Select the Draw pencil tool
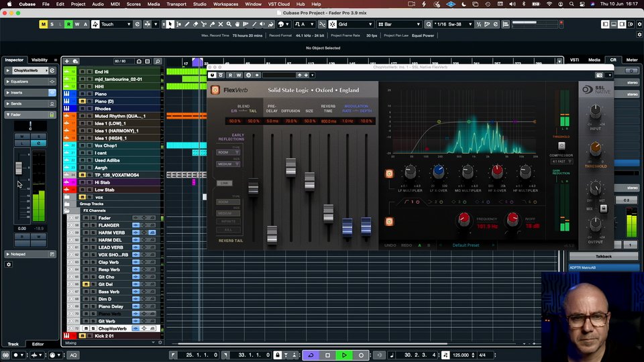Image resolution: width=644 pixels, height=362 pixels. click(187, 24)
